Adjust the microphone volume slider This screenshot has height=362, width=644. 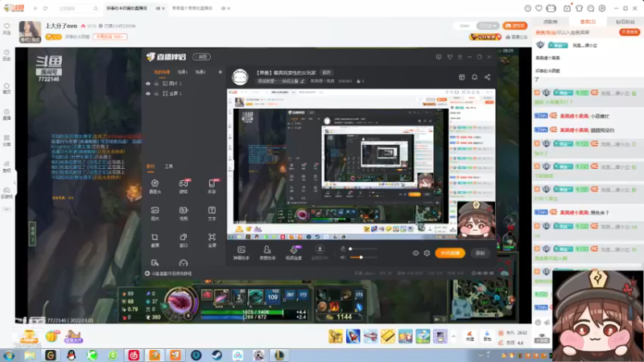coord(364,249)
